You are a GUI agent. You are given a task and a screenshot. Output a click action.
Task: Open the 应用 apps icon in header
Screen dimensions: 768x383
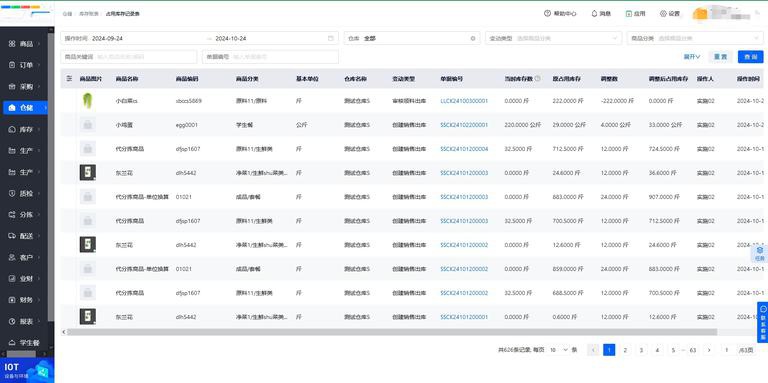click(x=628, y=14)
